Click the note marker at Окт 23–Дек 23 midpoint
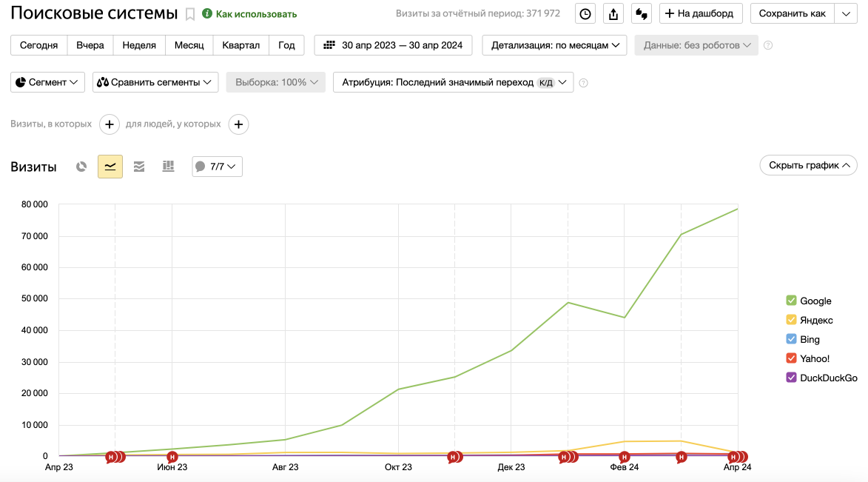The image size is (868, 482). point(454,457)
